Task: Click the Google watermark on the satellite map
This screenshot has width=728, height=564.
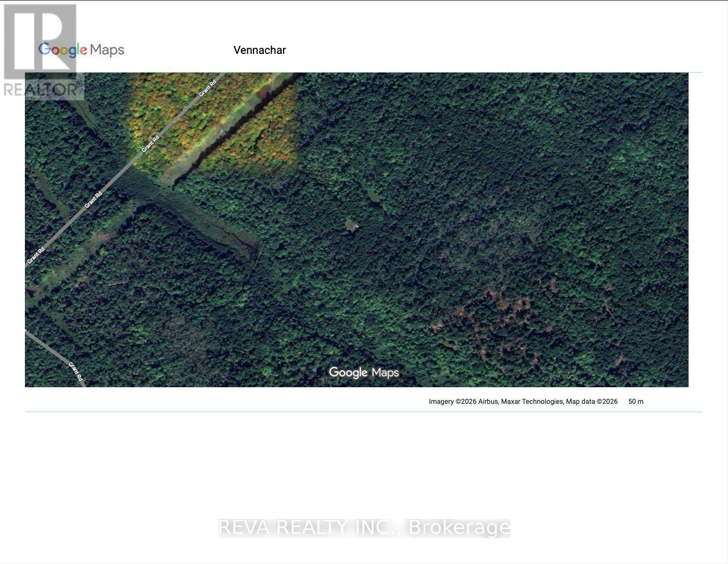Action: (x=348, y=372)
